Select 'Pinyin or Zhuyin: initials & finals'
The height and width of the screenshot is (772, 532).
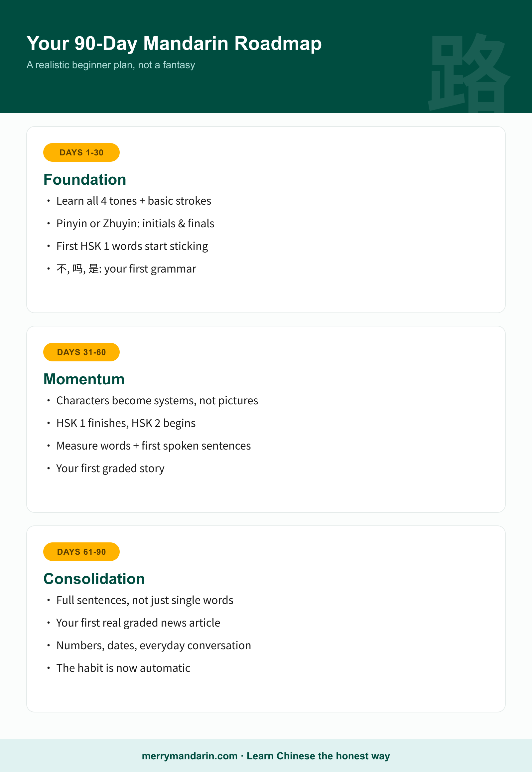(135, 224)
